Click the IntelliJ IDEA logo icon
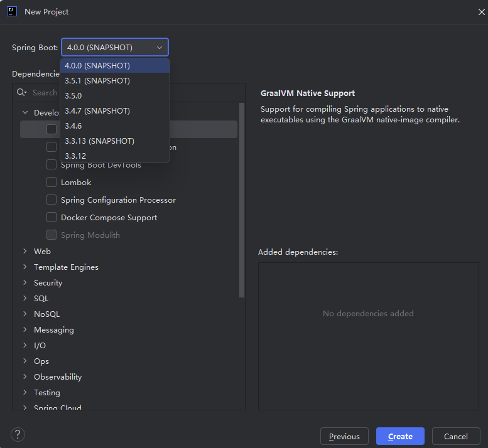 (x=12, y=11)
